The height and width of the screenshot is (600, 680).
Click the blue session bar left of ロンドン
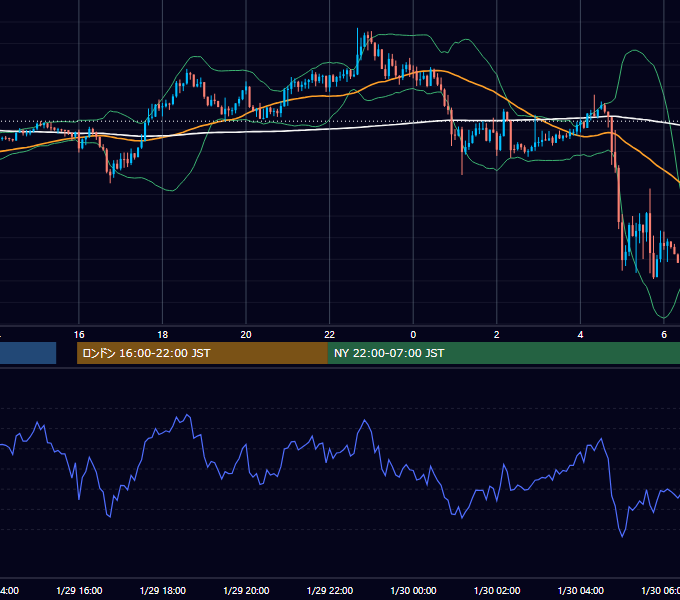click(28, 353)
